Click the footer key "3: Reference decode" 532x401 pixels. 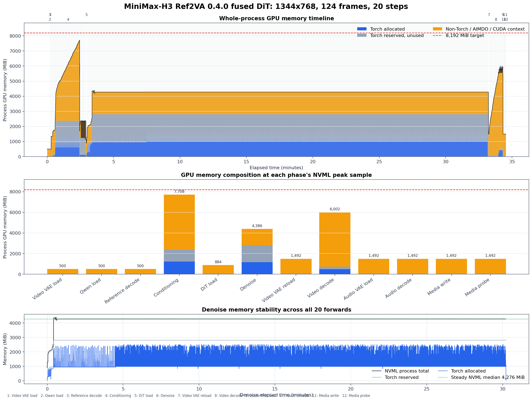(84, 396)
